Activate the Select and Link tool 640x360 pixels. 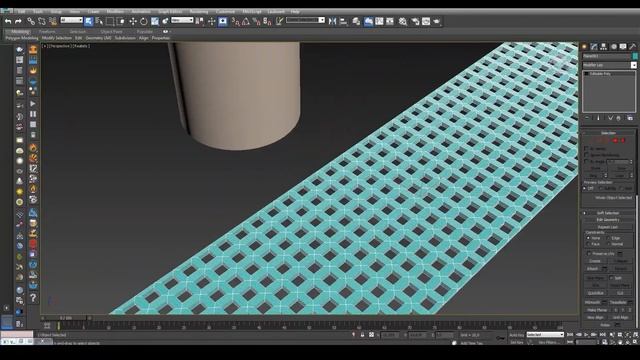[31, 21]
